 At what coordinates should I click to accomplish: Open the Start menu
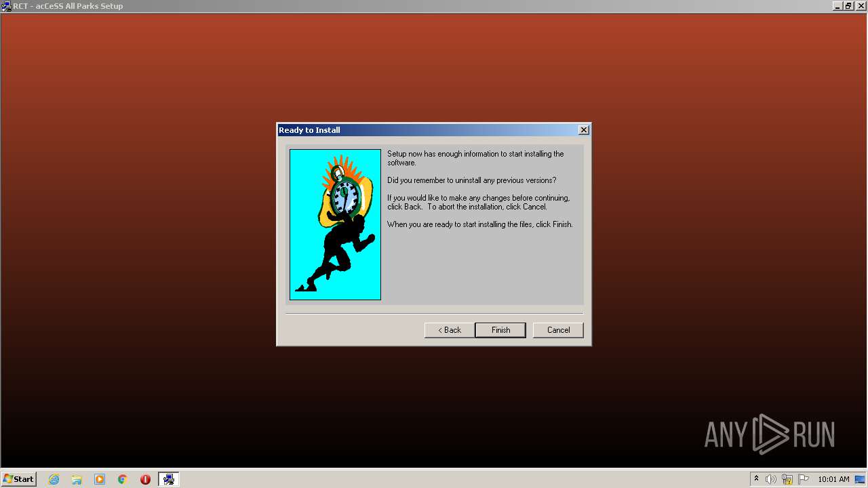pyautogui.click(x=18, y=479)
